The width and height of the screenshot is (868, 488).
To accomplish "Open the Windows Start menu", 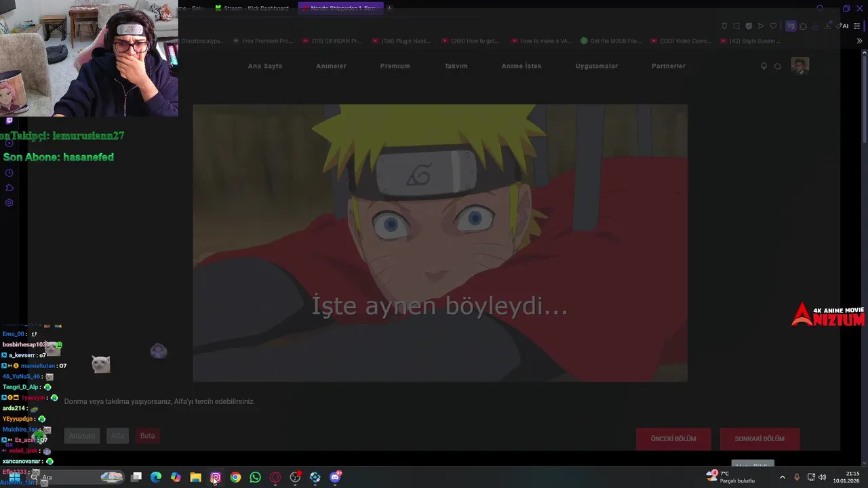I will pos(14,477).
